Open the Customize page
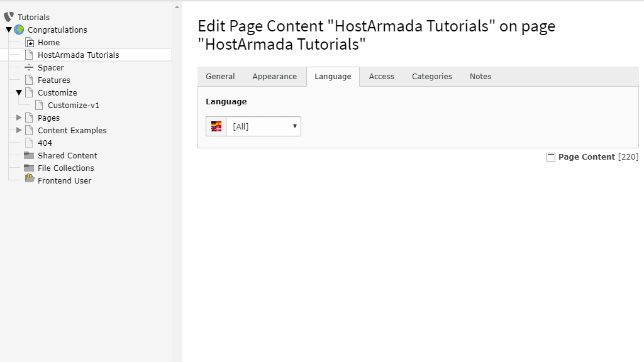Image resolution: width=644 pixels, height=362 pixels. [x=57, y=93]
